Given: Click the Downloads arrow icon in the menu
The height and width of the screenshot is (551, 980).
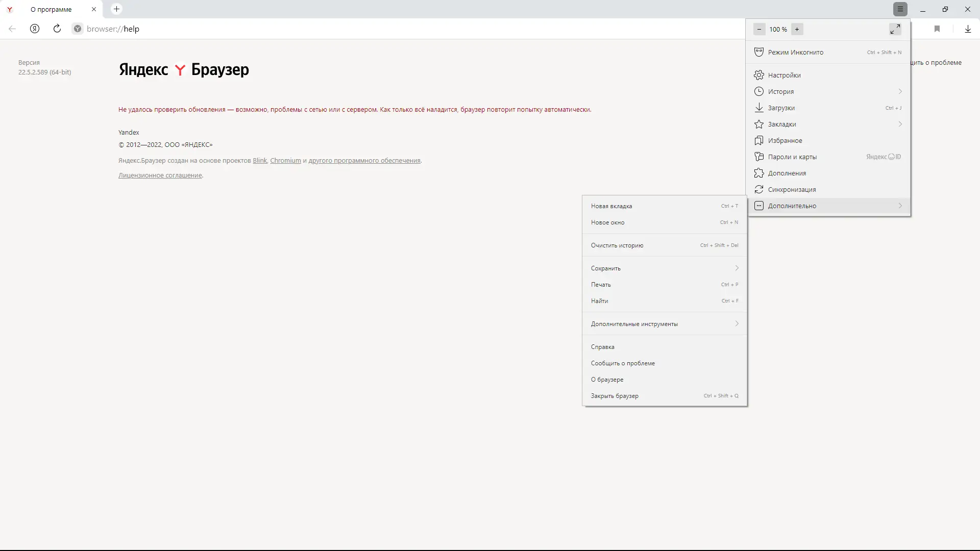Looking at the screenshot, I should click(x=759, y=108).
